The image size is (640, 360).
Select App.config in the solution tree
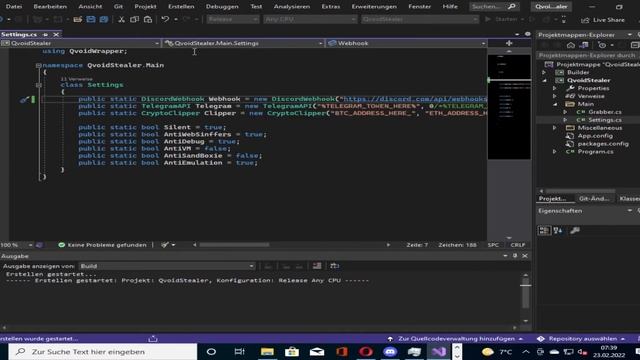(595, 136)
